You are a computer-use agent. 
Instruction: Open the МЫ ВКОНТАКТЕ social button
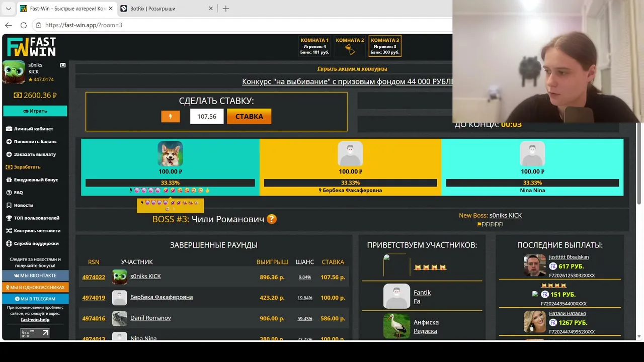35,276
